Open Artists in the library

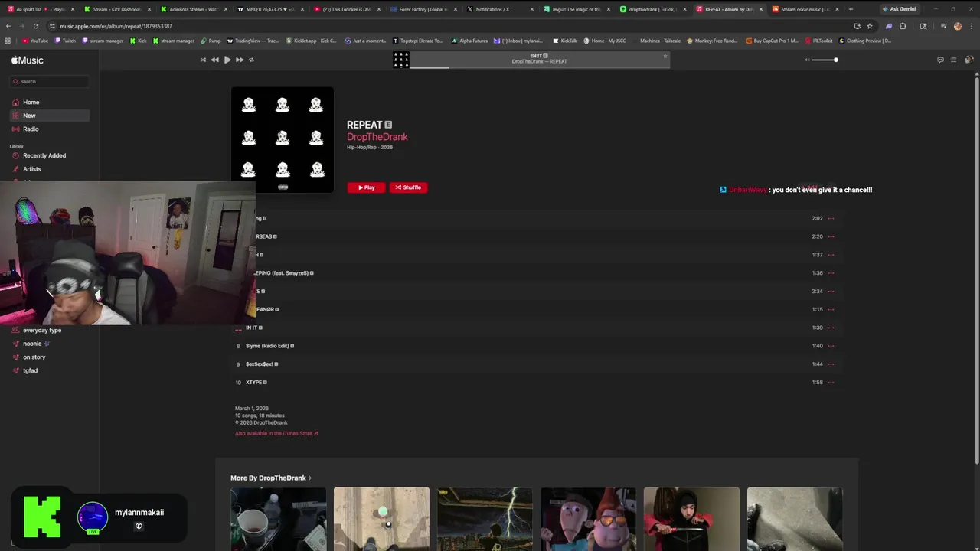pyautogui.click(x=50, y=169)
